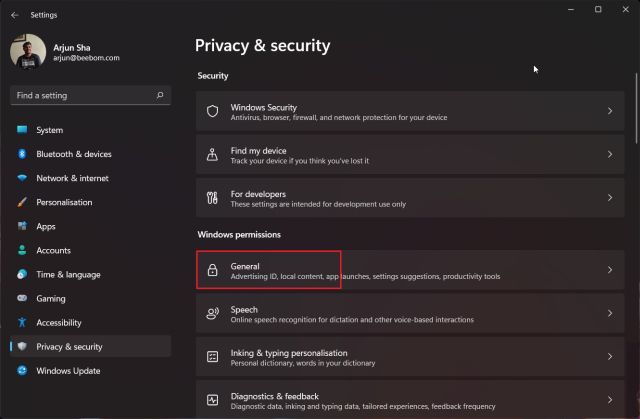The height and width of the screenshot is (419, 640).
Task: Click the For developers tools icon
Action: (x=212, y=198)
